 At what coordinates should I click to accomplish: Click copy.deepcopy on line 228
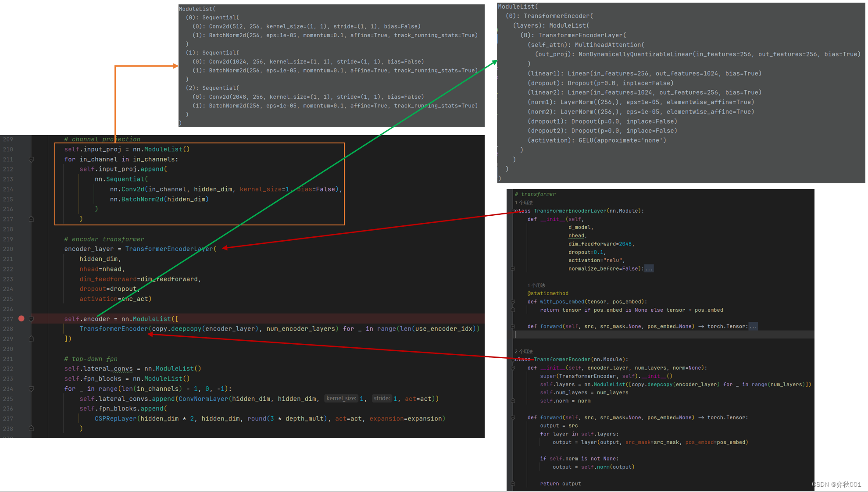click(177, 329)
